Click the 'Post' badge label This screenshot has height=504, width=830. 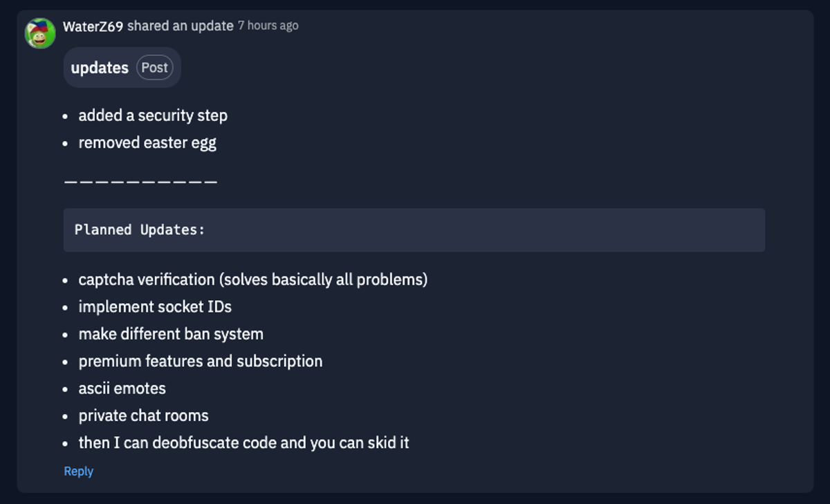pos(154,68)
